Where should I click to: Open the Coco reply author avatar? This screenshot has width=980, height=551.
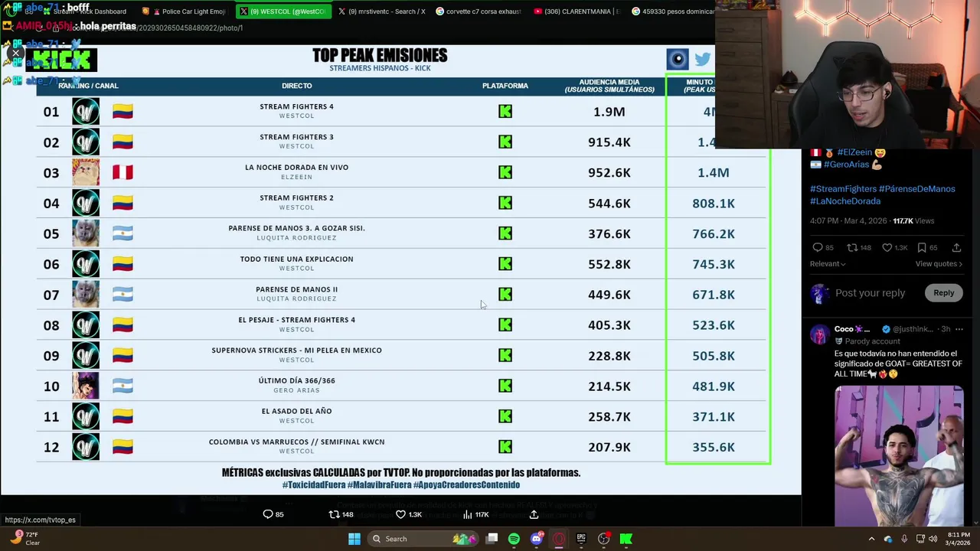point(819,334)
